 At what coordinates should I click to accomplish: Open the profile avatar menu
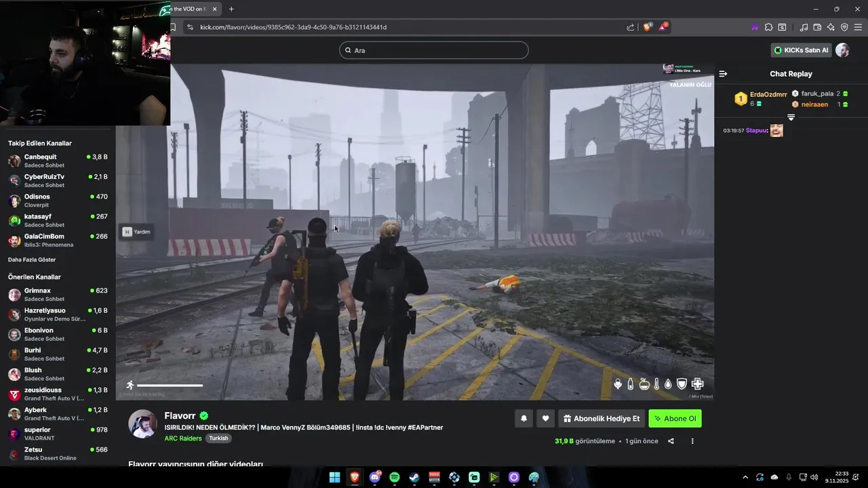[x=842, y=50]
